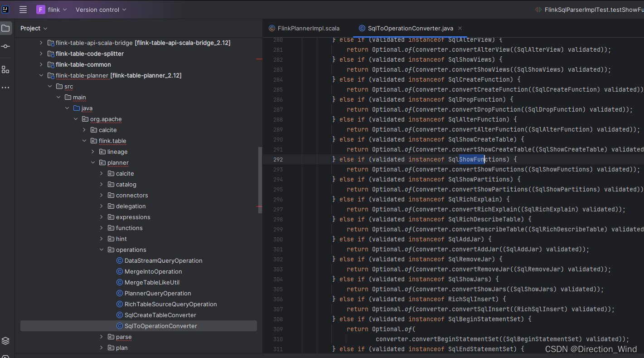Expand the calcite package under org.apache
Viewport: 644px width, 358px height.
[x=85, y=130]
